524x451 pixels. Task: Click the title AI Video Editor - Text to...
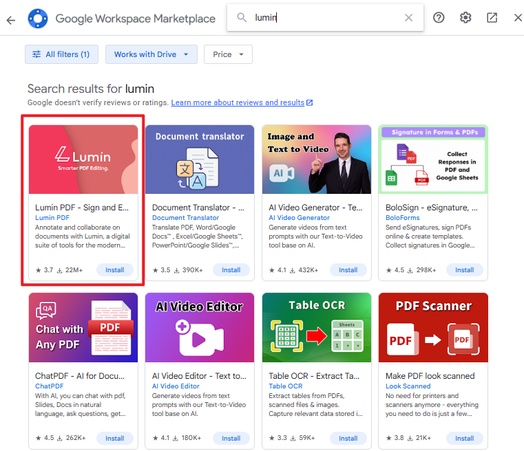[x=199, y=376]
